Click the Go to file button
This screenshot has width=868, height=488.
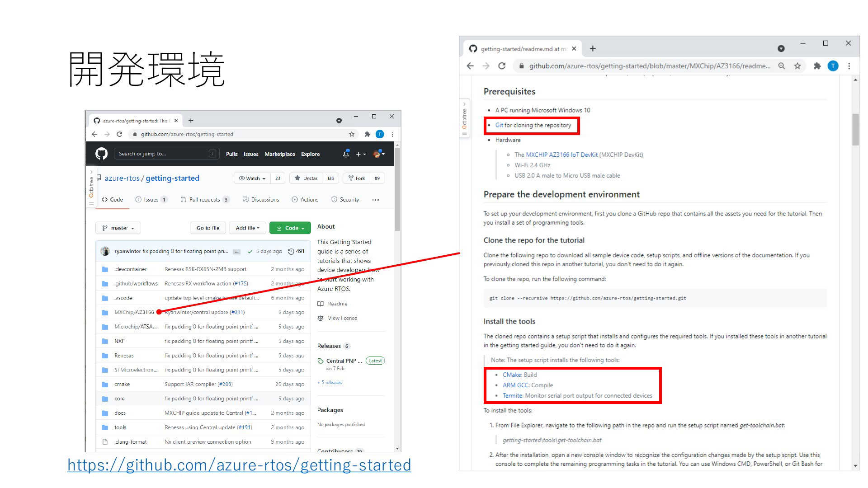point(208,228)
